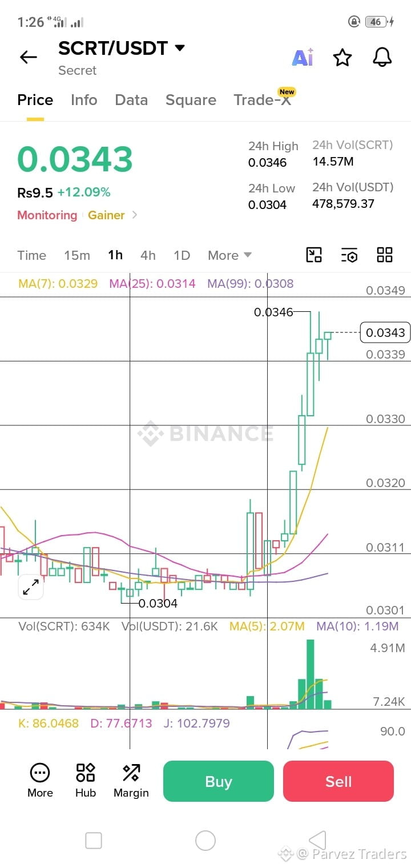
Task: Tap Android recent apps square
Action: pos(93,841)
